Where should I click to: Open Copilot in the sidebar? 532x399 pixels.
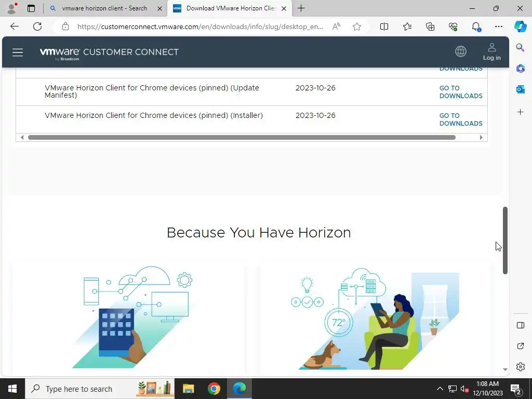(520, 26)
